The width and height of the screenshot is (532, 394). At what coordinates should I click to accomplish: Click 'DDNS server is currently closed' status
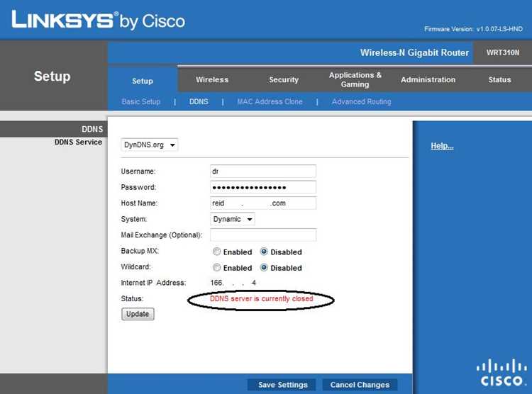[x=261, y=299]
